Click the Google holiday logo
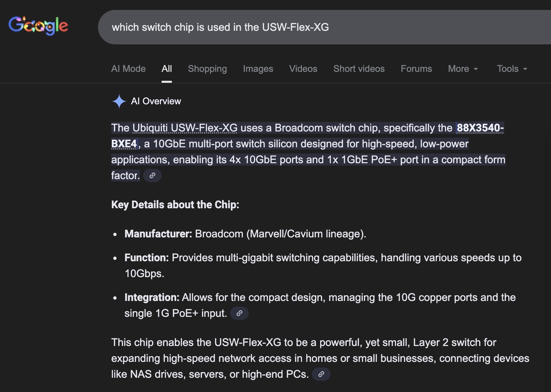The width and height of the screenshot is (551, 392). [38, 26]
